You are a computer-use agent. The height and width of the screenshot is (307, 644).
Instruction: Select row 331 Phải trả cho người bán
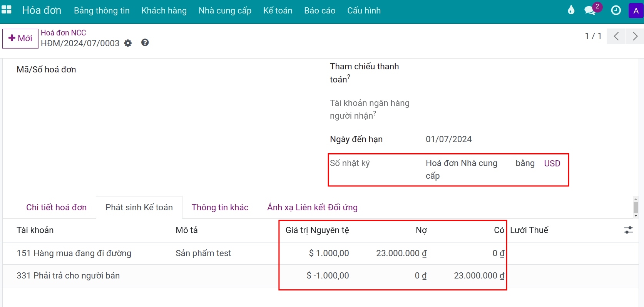320,276
